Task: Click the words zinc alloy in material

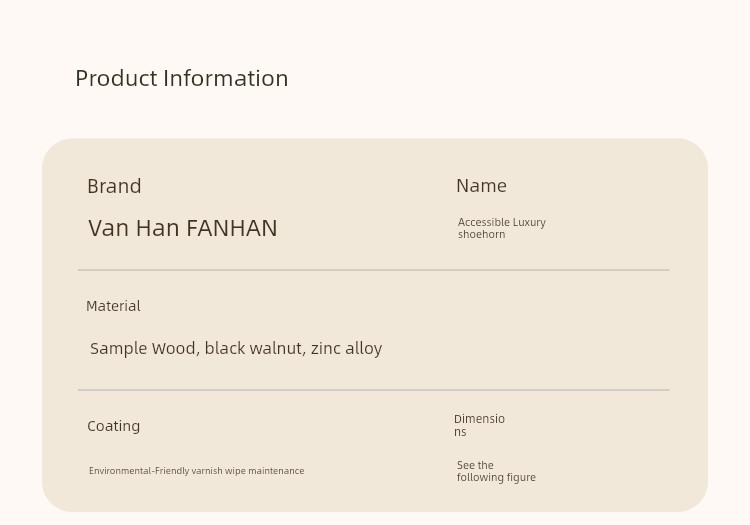Action: pos(346,349)
